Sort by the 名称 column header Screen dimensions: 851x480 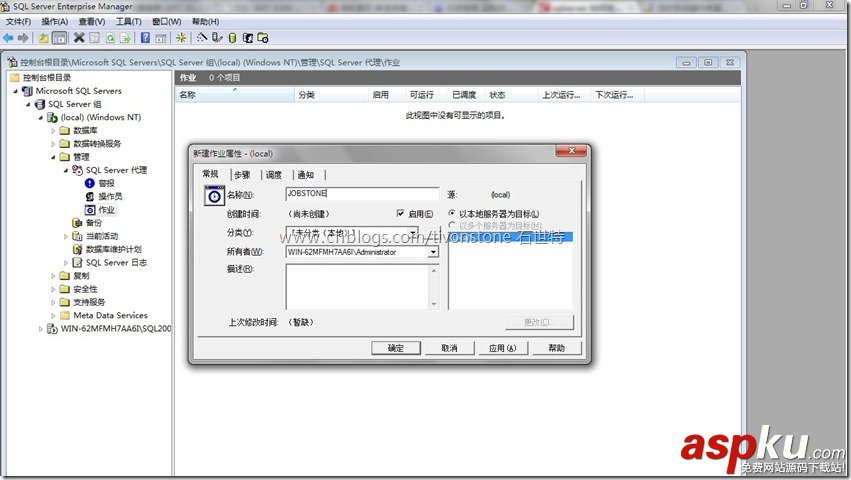click(x=235, y=95)
